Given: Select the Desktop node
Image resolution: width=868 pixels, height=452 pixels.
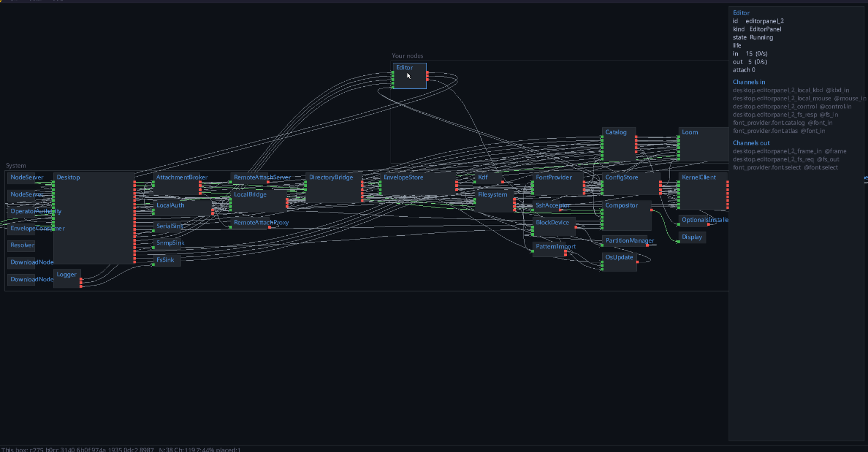Looking at the screenshot, I should [x=94, y=218].
